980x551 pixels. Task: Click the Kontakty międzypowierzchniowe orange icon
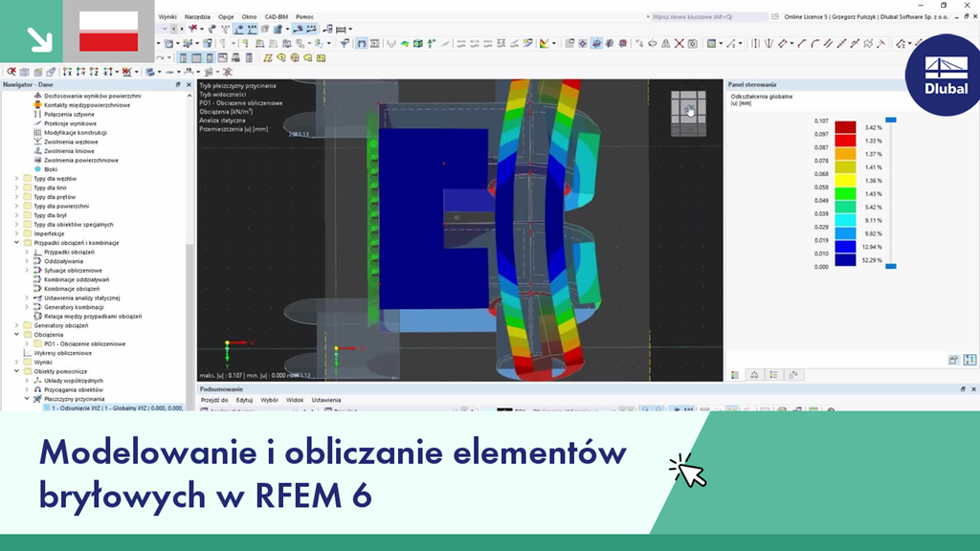[37, 105]
